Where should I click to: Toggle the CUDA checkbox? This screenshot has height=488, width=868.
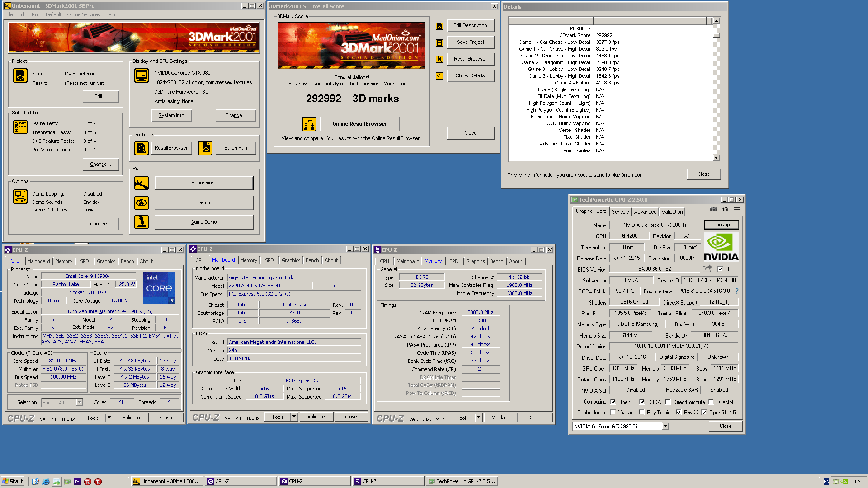point(642,402)
